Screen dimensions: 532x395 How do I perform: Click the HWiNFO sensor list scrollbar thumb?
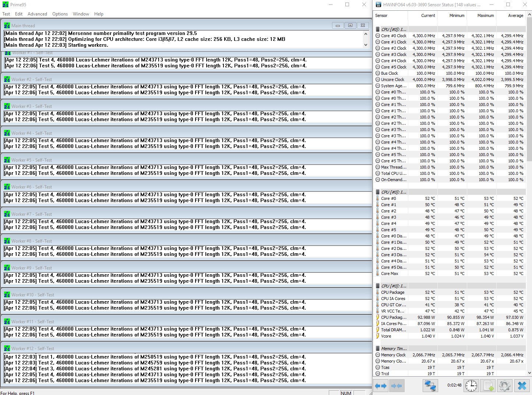(x=529, y=89)
